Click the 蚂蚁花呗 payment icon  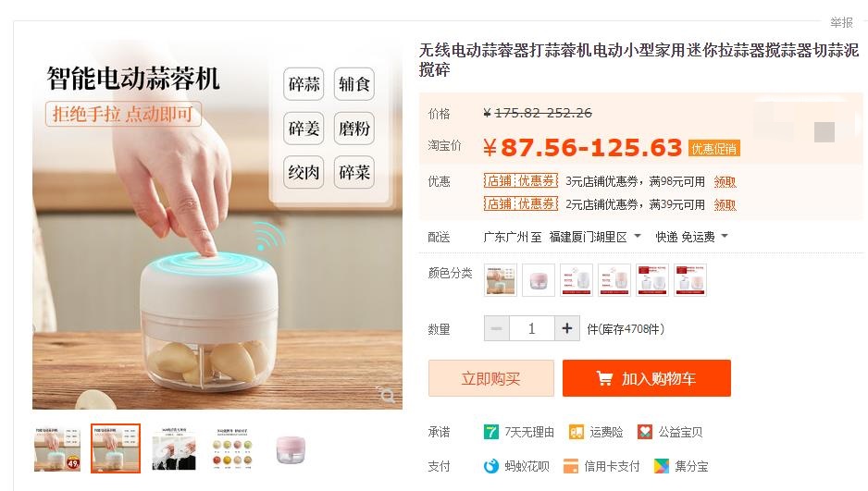pyautogui.click(x=491, y=466)
